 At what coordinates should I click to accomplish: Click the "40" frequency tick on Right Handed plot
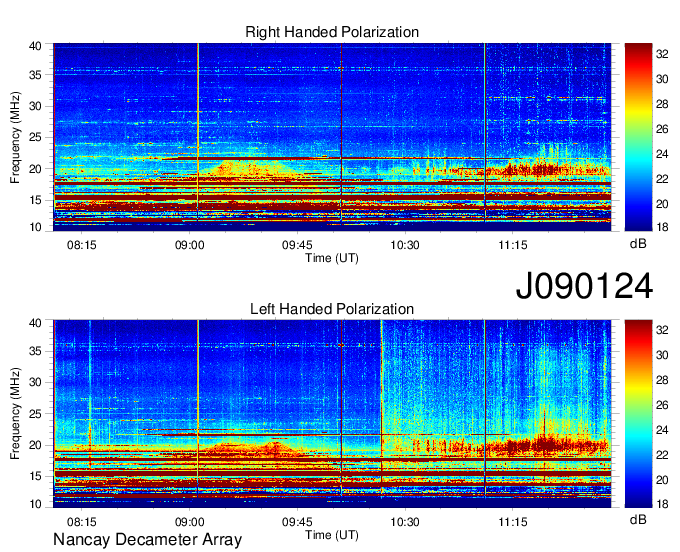[35, 46]
